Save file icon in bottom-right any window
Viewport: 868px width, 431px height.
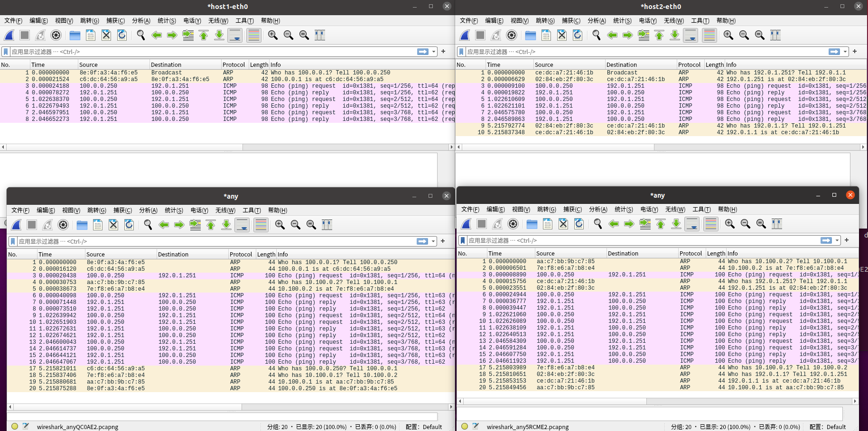[548, 224]
